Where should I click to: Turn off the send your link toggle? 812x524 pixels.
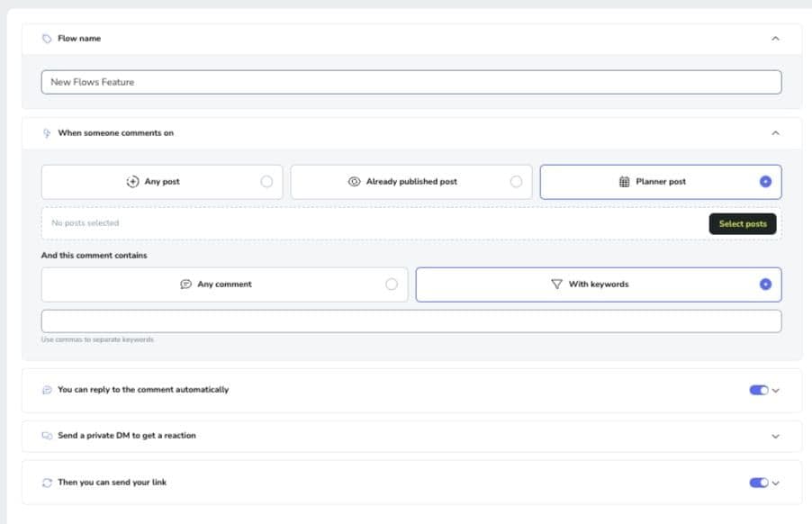point(759,483)
